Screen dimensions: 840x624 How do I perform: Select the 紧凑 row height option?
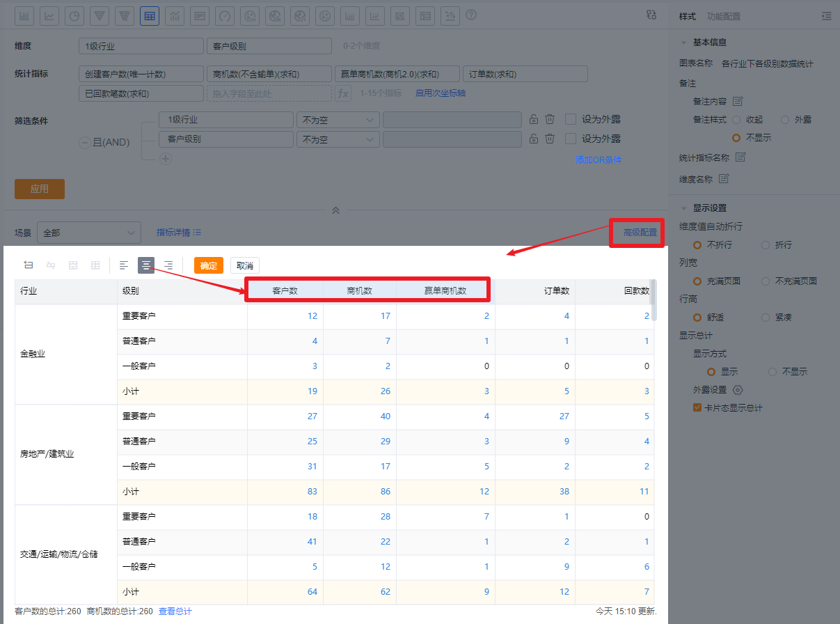[766, 318]
